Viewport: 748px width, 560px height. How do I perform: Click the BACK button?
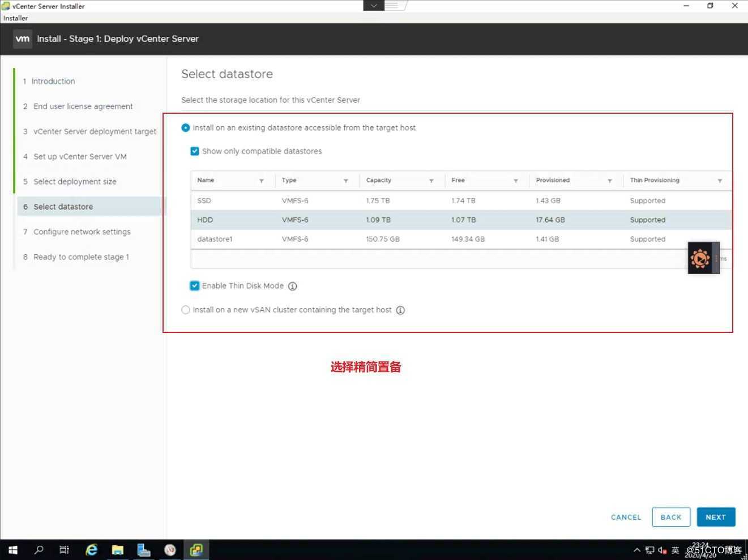[x=671, y=517]
